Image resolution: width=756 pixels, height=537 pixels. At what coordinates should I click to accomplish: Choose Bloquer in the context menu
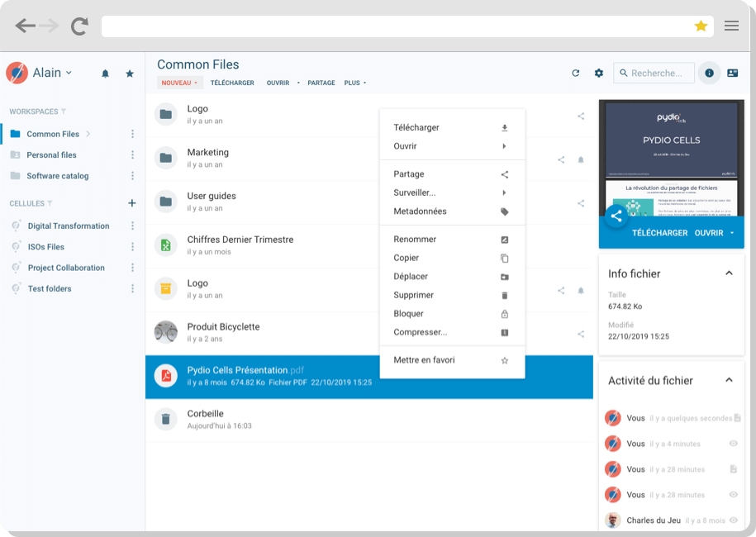(x=452, y=314)
